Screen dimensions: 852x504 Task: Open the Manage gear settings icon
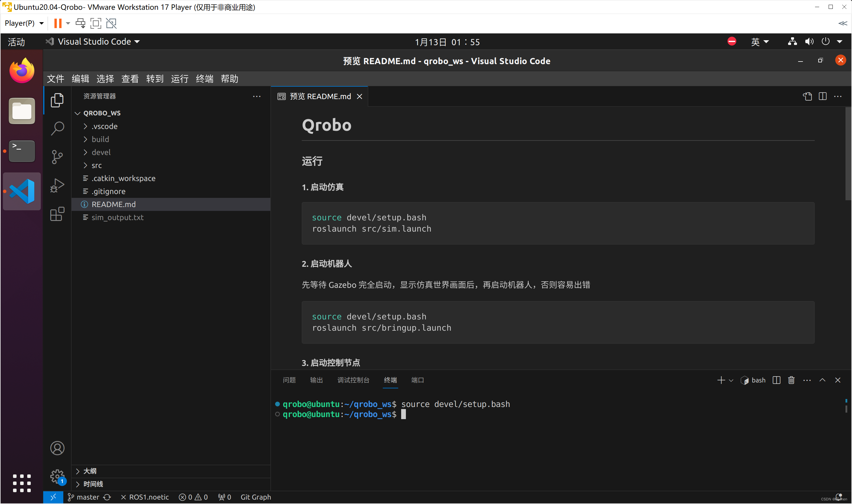point(57,476)
